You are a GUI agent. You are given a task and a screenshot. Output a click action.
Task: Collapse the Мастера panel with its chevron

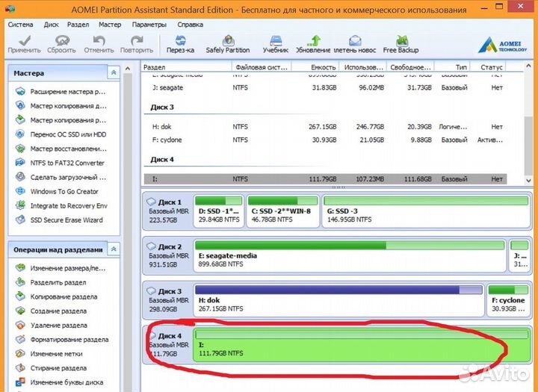point(113,73)
